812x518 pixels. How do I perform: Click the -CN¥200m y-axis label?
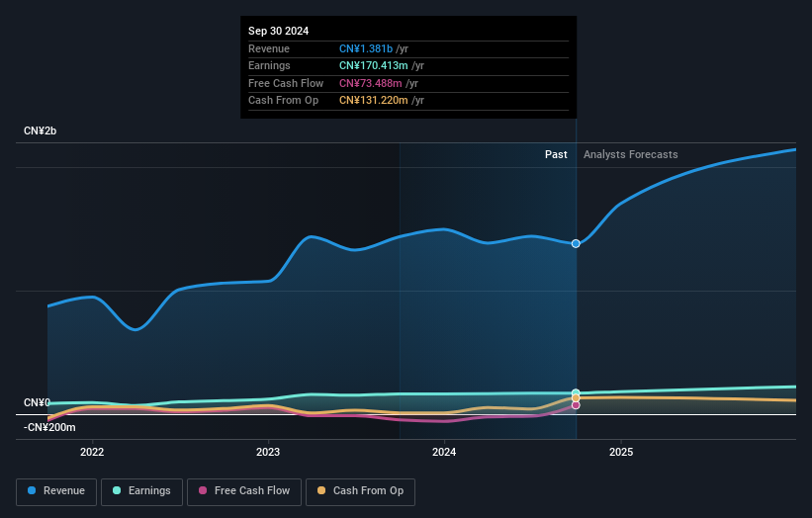pyautogui.click(x=49, y=427)
